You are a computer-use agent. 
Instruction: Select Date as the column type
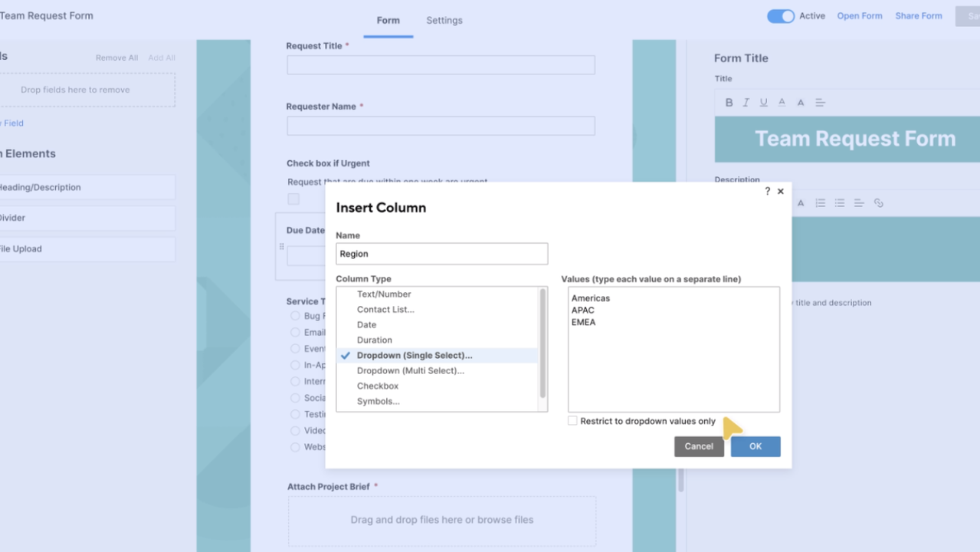click(x=366, y=324)
